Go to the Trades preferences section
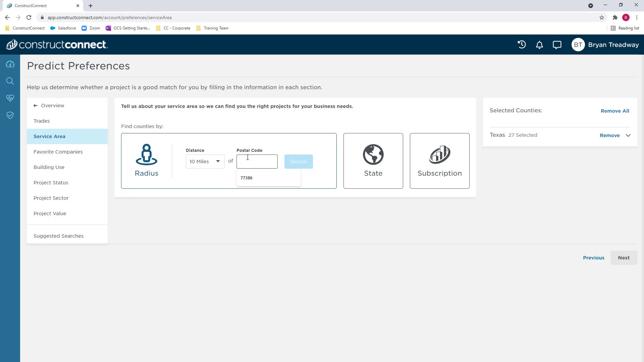The width and height of the screenshot is (644, 362). click(x=42, y=121)
